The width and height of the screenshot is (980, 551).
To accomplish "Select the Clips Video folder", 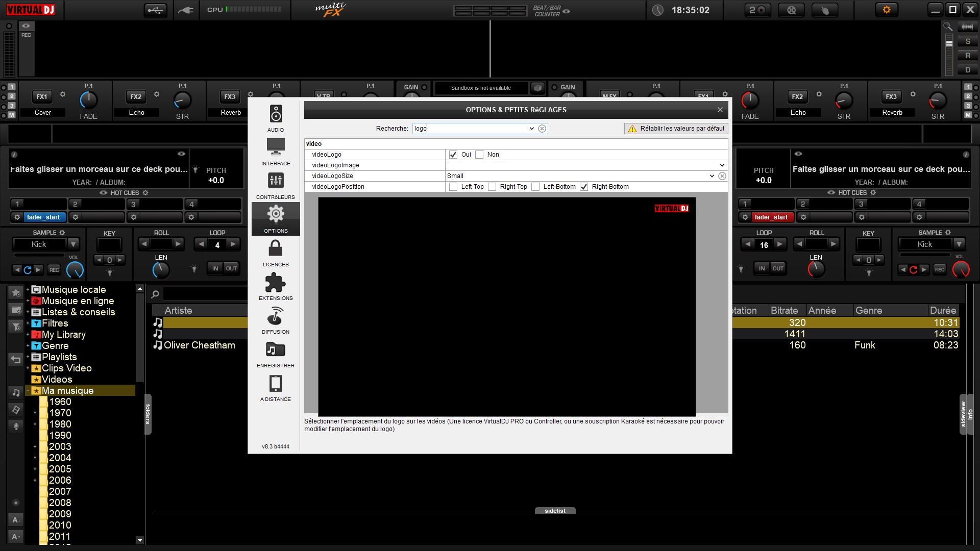I will (66, 368).
